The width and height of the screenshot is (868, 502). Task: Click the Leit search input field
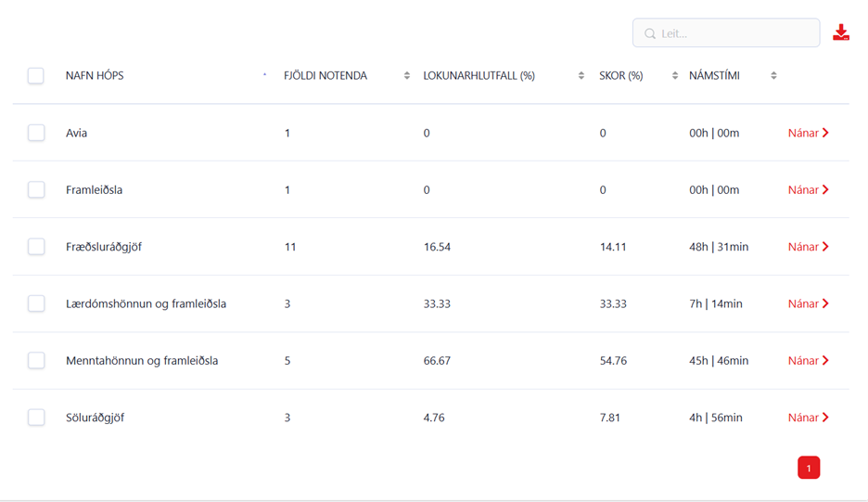(726, 33)
